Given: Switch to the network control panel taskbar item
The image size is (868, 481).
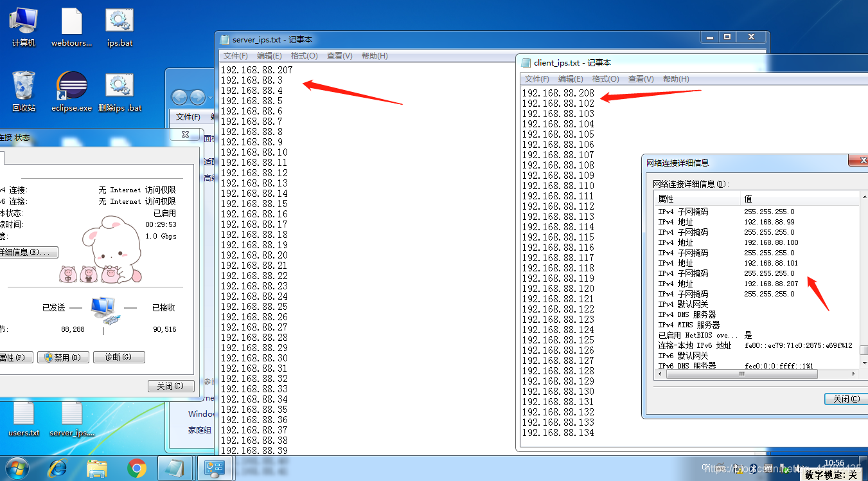Looking at the screenshot, I should (214, 468).
